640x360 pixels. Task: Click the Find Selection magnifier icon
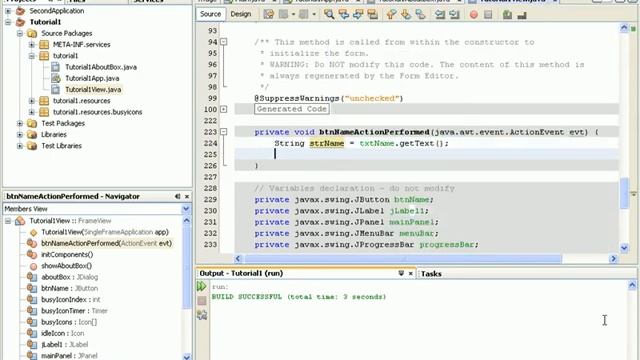point(329,15)
